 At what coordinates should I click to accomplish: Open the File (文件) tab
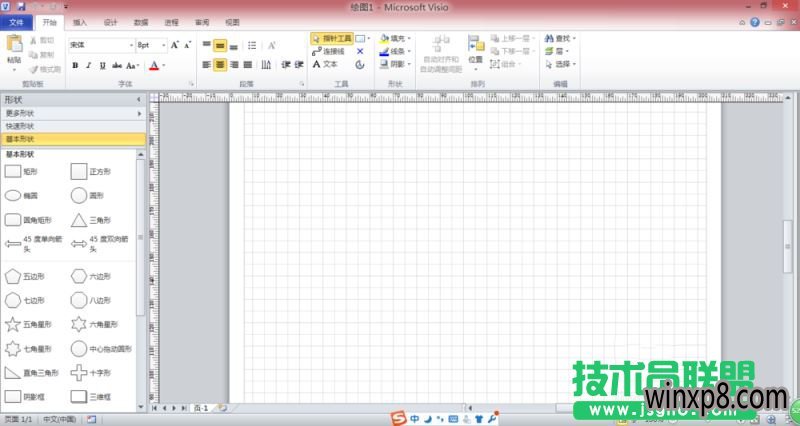16,22
